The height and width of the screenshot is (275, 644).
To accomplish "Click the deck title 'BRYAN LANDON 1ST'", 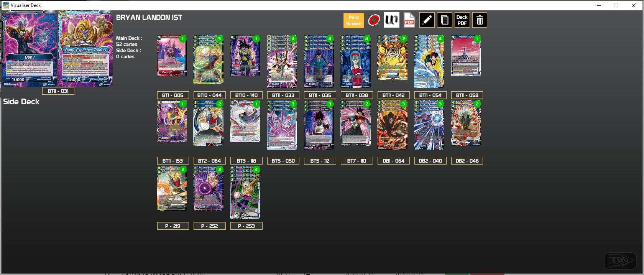I will (149, 17).
